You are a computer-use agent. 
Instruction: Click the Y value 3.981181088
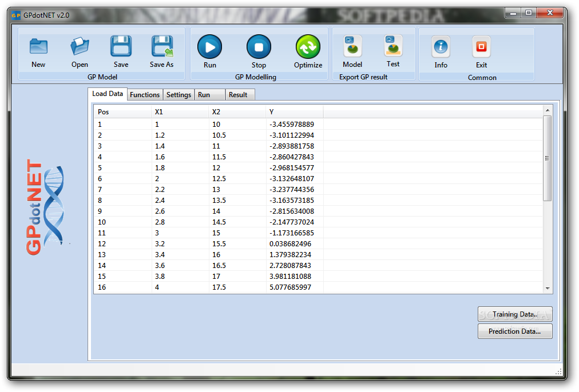click(x=290, y=276)
